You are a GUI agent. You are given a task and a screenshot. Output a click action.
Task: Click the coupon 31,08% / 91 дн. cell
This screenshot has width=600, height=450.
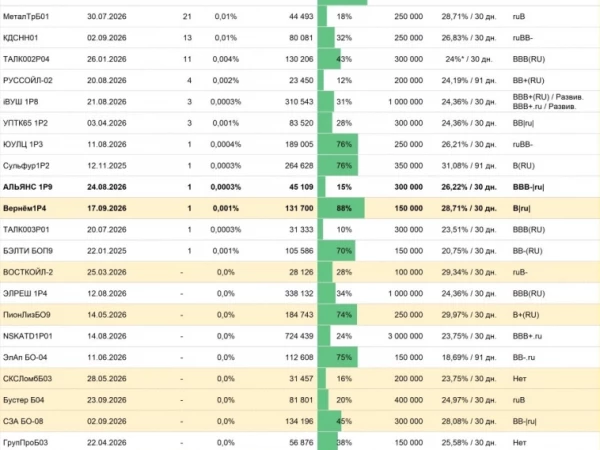[x=469, y=166]
